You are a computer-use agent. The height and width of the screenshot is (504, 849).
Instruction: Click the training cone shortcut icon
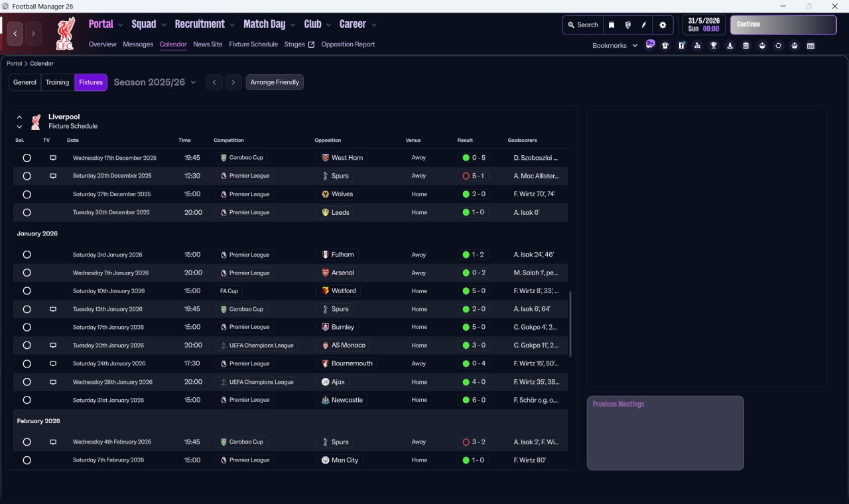730,46
